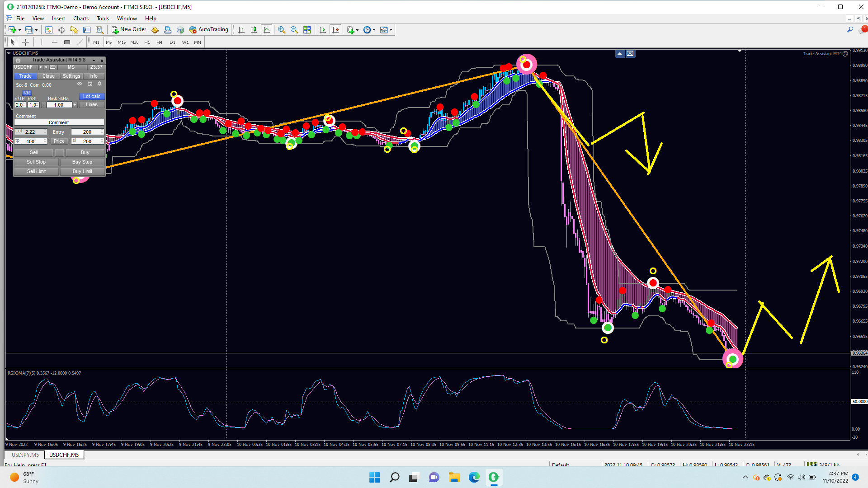Switch chart to candlestick view
Screen dimensions: 868x488
pyautogui.click(x=254, y=30)
